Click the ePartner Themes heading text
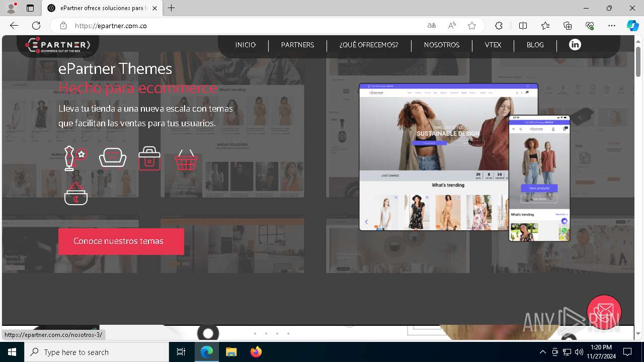The image size is (644, 362). pos(115,68)
